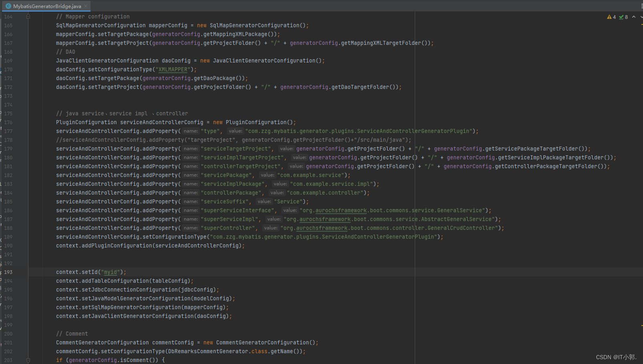Click the "controllerTargetProject" property name string
This screenshot has width=643, height=364.
240,166
